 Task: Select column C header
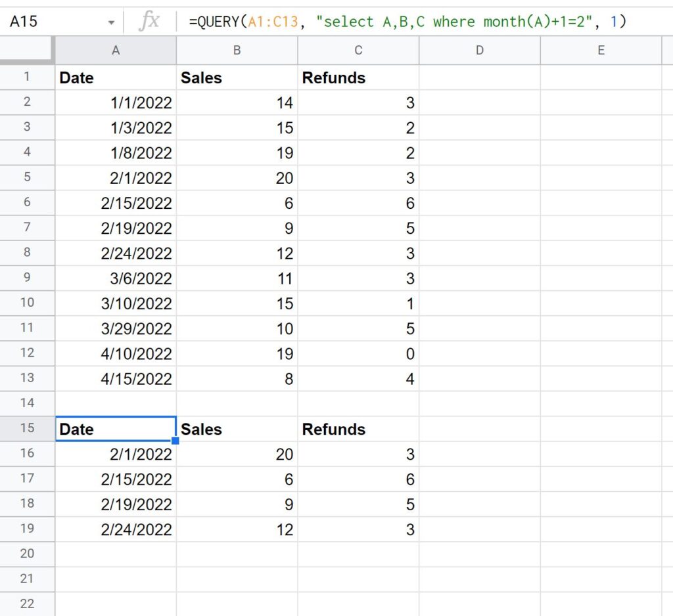358,51
